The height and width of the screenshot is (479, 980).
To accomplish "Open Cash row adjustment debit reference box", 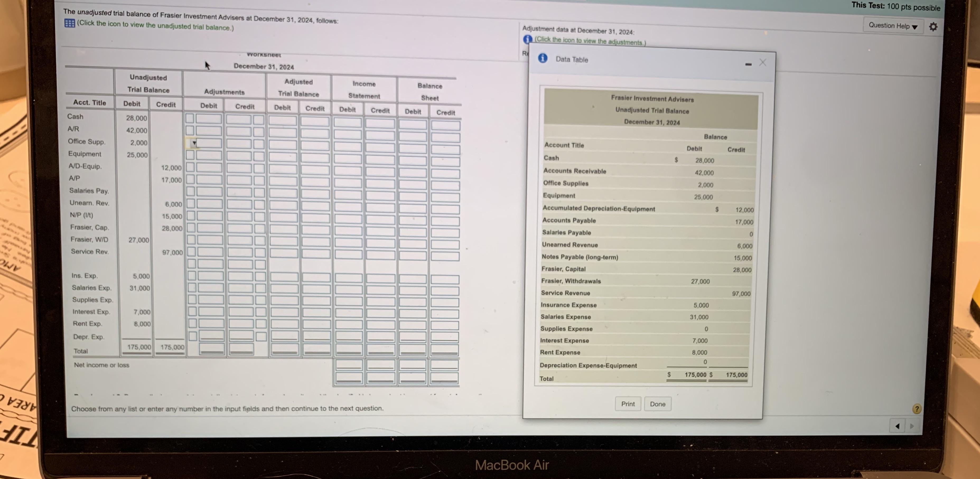I will click(x=190, y=118).
